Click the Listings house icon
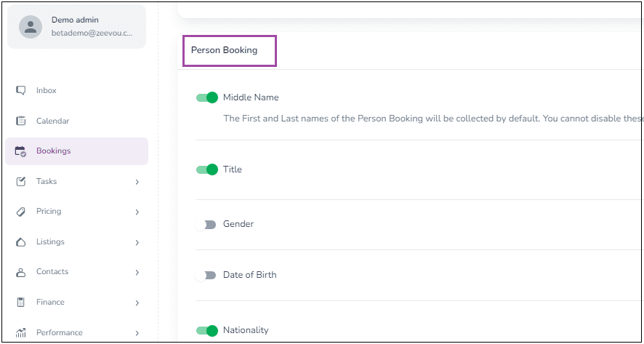 [x=20, y=242]
